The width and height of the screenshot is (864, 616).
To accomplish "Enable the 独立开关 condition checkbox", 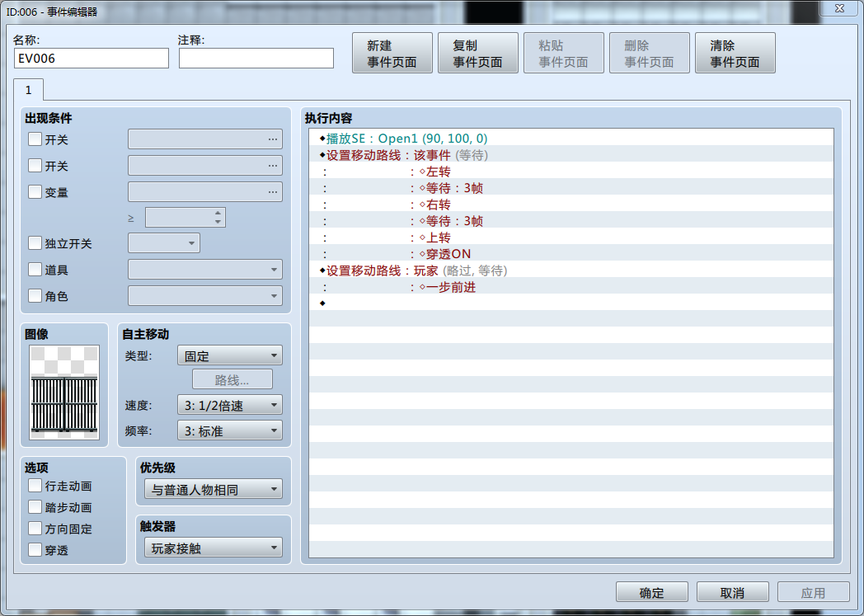I will point(35,243).
